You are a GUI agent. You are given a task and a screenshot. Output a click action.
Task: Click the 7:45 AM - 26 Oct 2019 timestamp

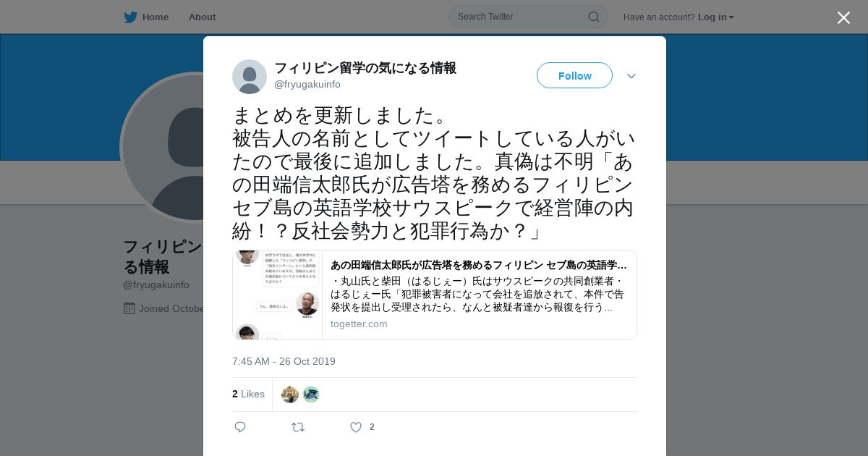coord(284,361)
